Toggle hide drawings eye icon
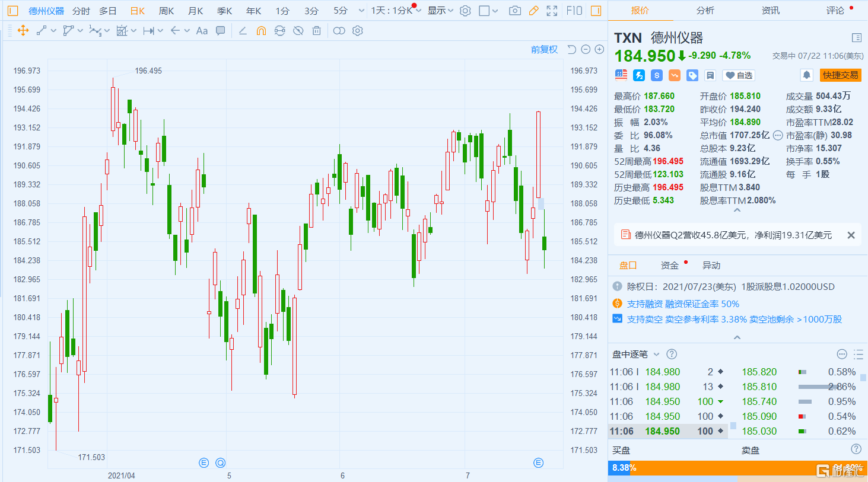 (x=298, y=31)
